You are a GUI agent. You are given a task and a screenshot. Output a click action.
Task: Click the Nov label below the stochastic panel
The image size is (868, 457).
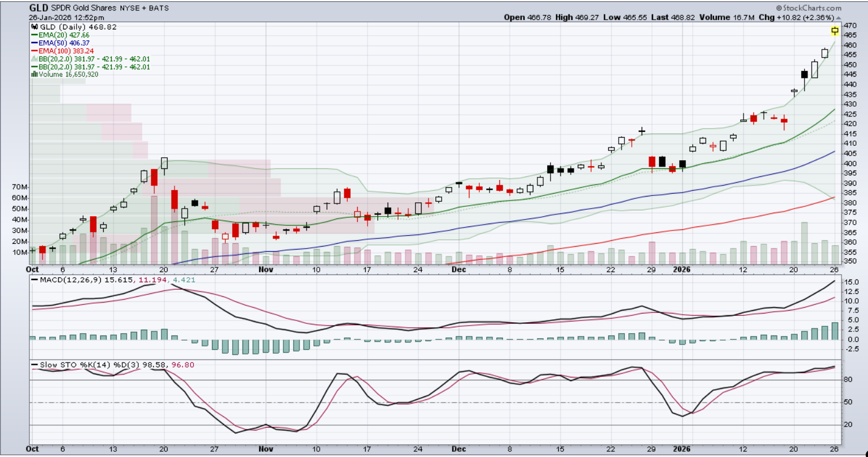pos(266,448)
